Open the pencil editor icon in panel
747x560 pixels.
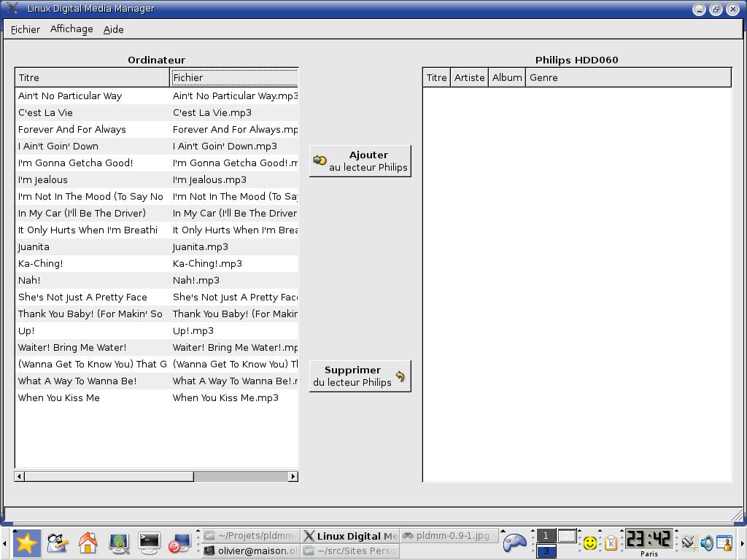(x=57, y=542)
